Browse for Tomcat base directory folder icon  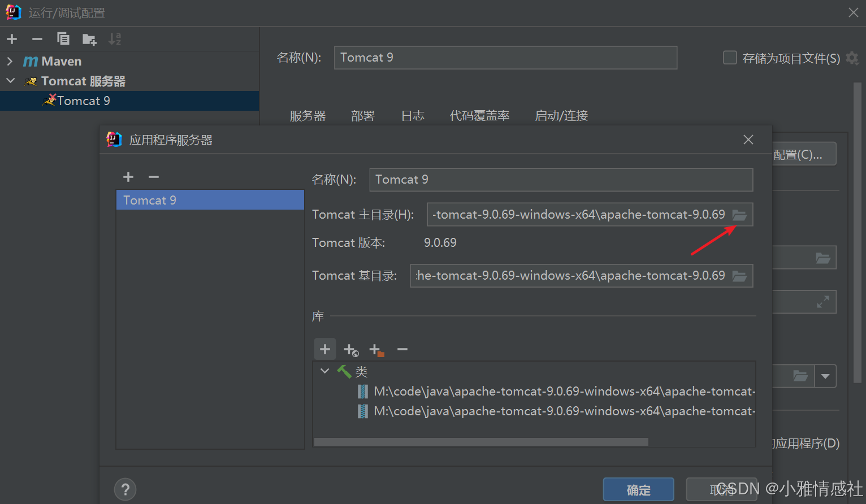click(x=739, y=276)
